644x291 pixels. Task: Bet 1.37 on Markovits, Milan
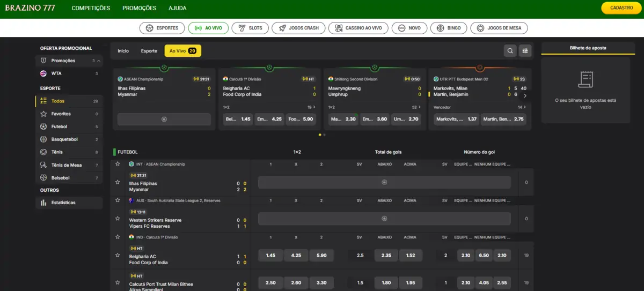pos(456,119)
